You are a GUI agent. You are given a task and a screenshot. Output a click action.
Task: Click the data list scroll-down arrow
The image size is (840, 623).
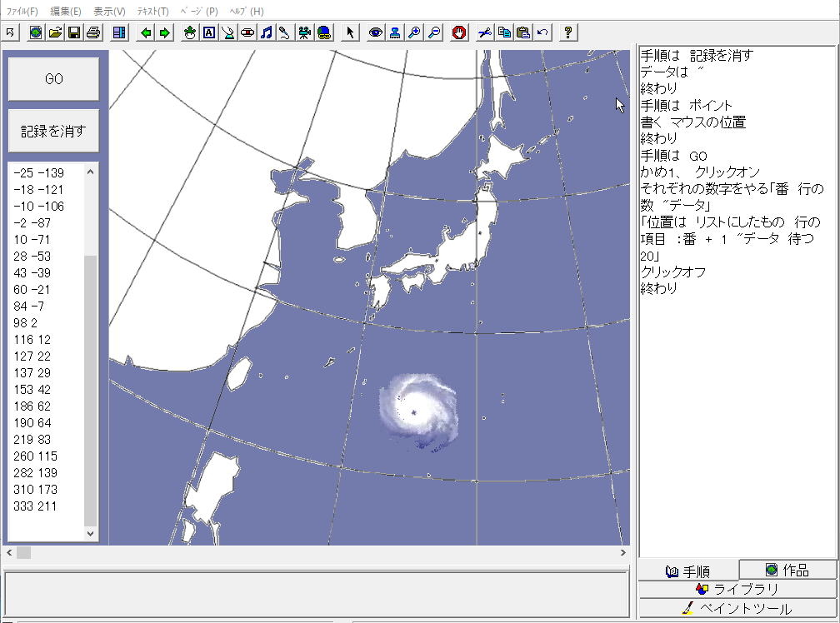(x=91, y=533)
